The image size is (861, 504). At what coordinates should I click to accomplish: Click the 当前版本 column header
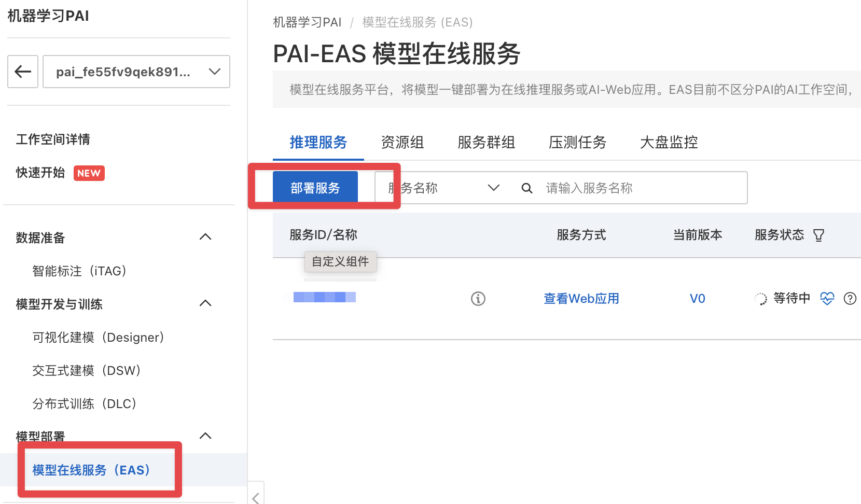[698, 235]
